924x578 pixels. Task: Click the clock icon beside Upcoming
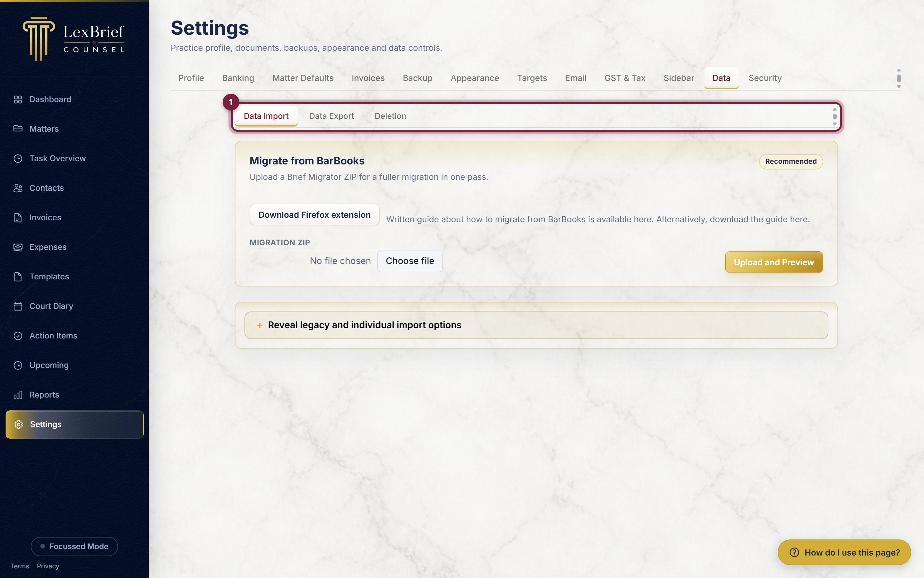(x=18, y=365)
